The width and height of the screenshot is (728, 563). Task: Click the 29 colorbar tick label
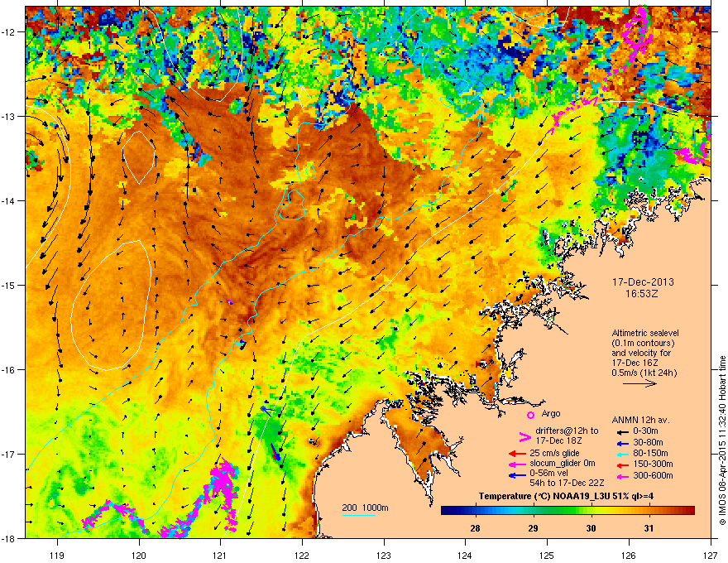[x=533, y=528]
